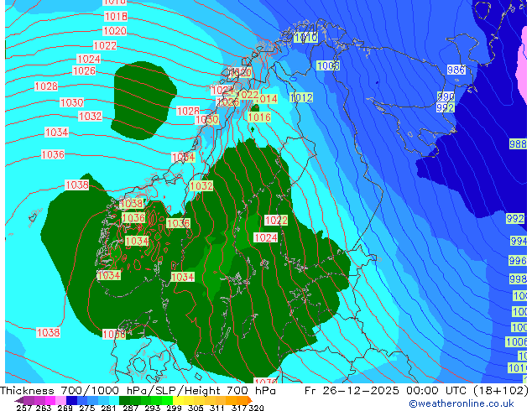Click the 988 contour label at right edge

point(518,143)
